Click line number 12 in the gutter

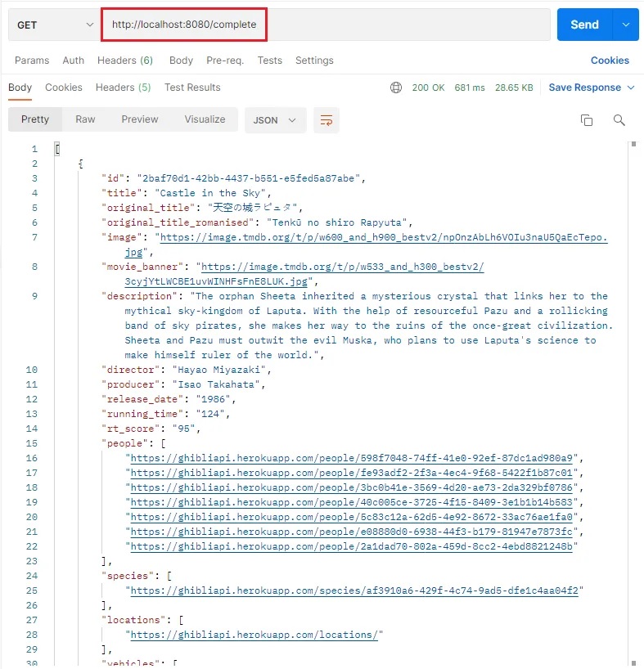[32, 399]
